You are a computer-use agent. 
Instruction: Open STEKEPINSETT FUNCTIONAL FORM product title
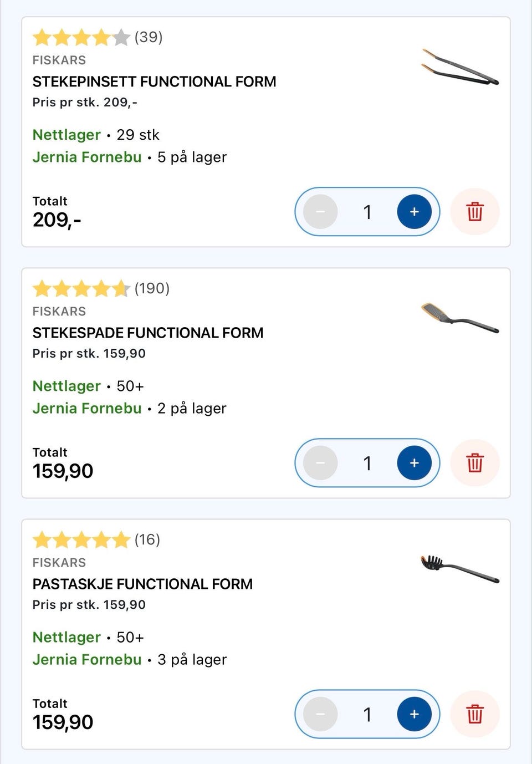[154, 82]
